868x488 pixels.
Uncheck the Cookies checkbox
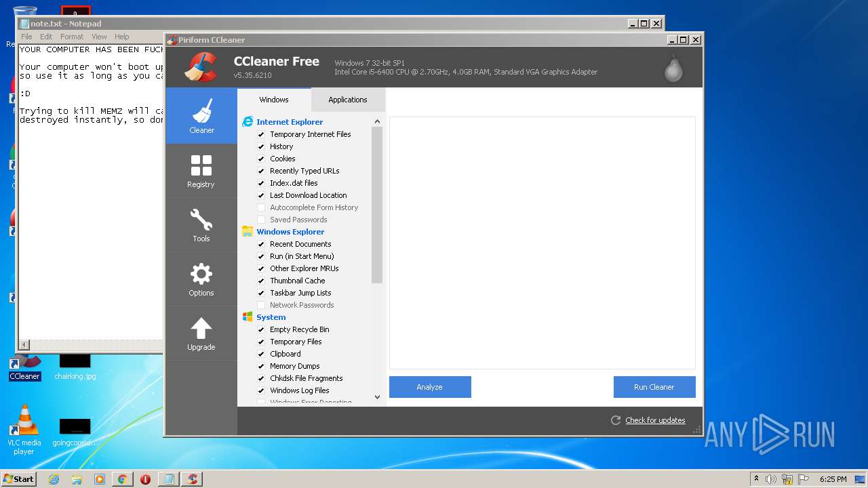[x=261, y=159]
